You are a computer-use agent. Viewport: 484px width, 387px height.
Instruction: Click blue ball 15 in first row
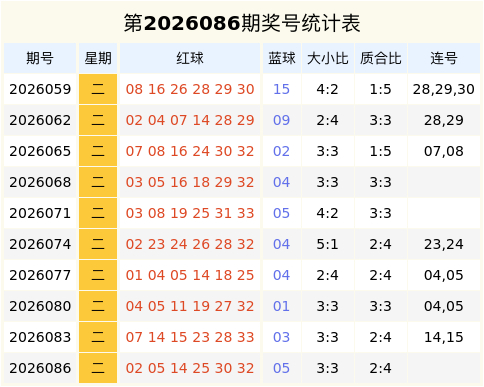coord(281,89)
